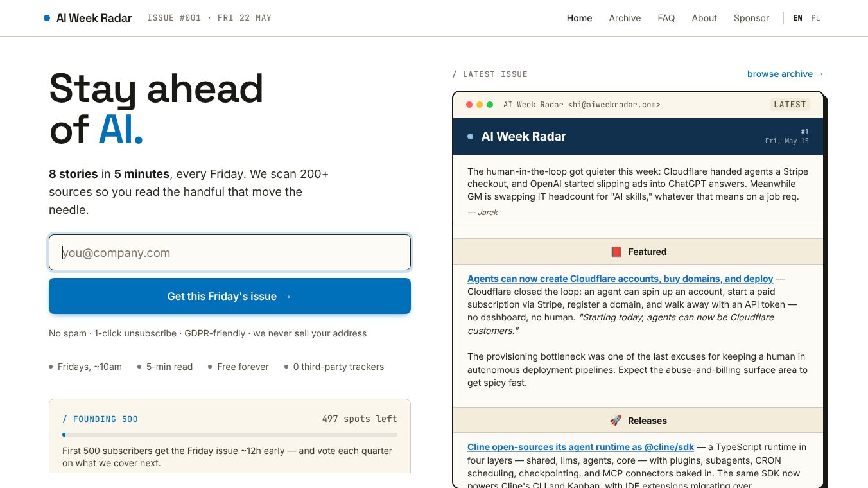Click Get this Friday's issue button
Image resolution: width=868 pixels, height=488 pixels.
(x=230, y=296)
